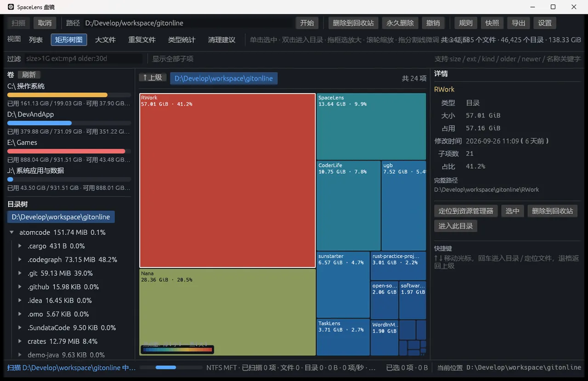Select the D:\ DevAndApp volume label

(31, 114)
